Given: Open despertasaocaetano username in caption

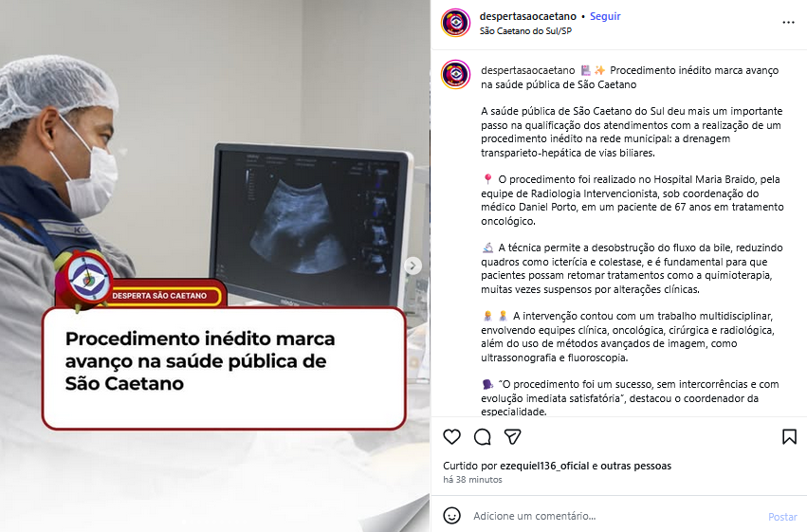Looking at the screenshot, I should (527, 70).
